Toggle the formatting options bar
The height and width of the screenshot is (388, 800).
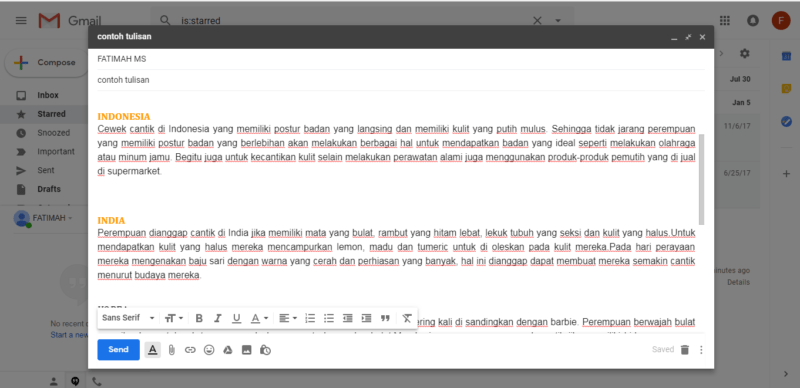pyautogui.click(x=153, y=350)
